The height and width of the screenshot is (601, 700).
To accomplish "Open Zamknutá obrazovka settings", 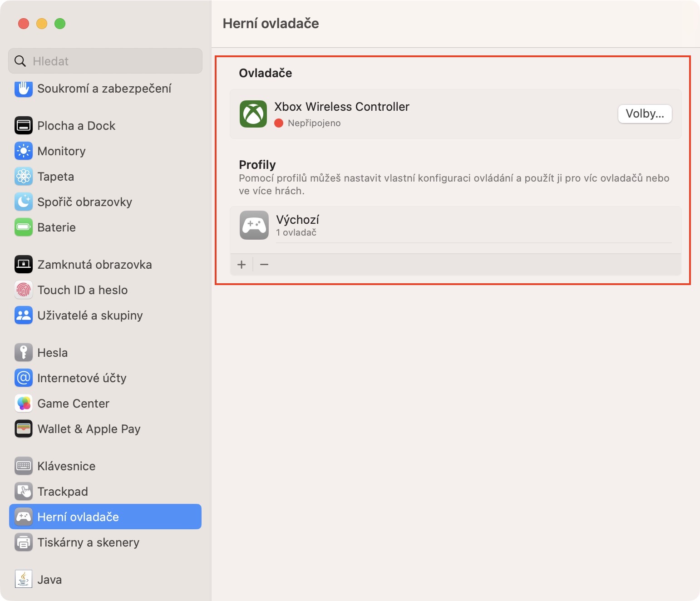I will click(x=94, y=265).
